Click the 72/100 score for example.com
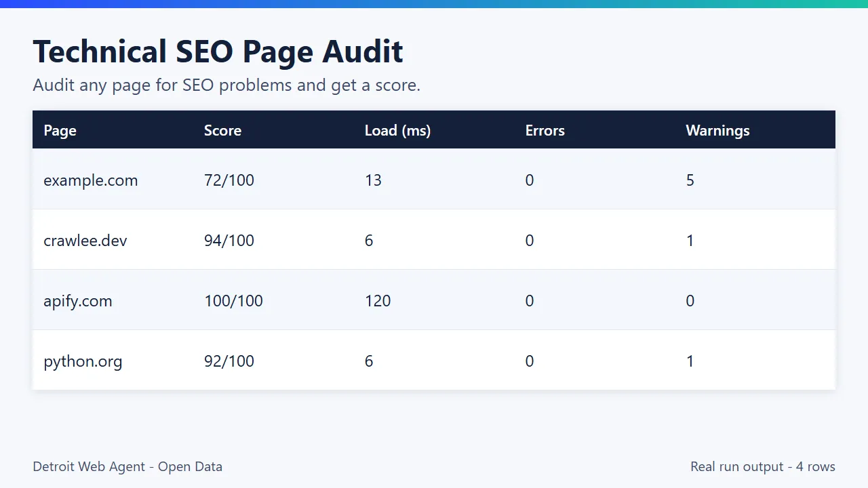 [x=229, y=180]
